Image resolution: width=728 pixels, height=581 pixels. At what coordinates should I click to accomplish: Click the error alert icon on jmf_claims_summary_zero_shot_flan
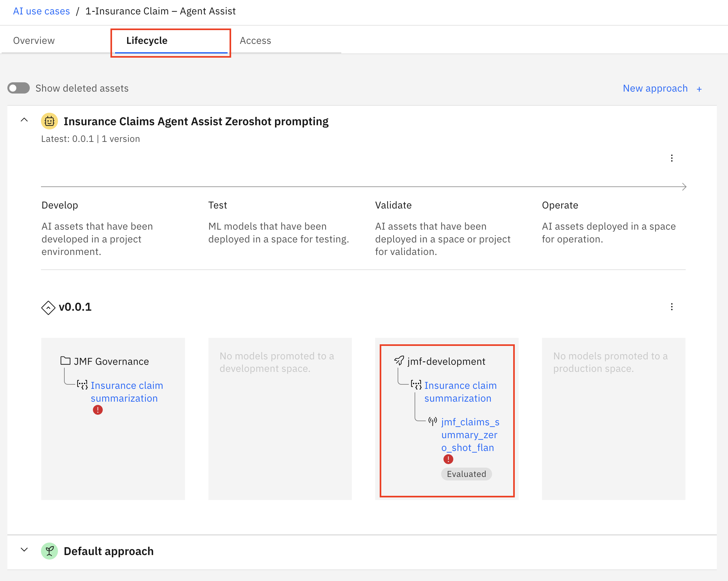[x=449, y=460]
